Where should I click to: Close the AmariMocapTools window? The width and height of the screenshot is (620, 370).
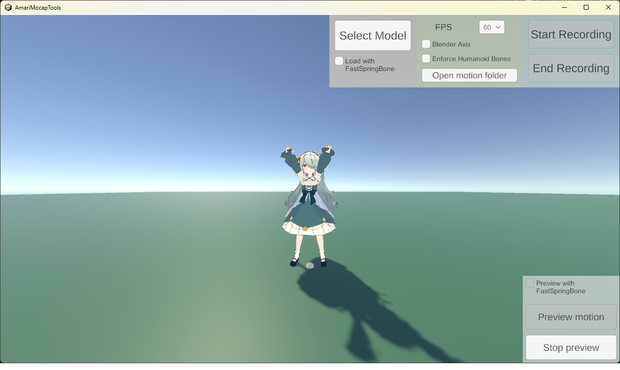608,8
